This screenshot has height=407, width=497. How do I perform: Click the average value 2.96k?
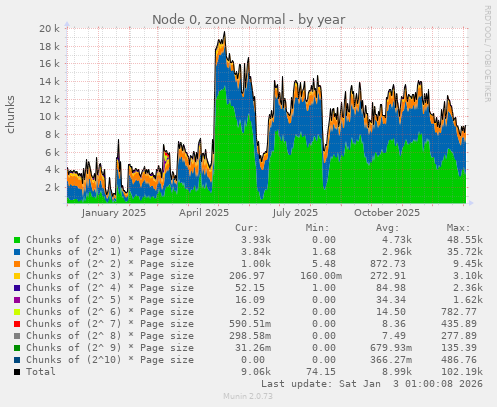coord(397,252)
